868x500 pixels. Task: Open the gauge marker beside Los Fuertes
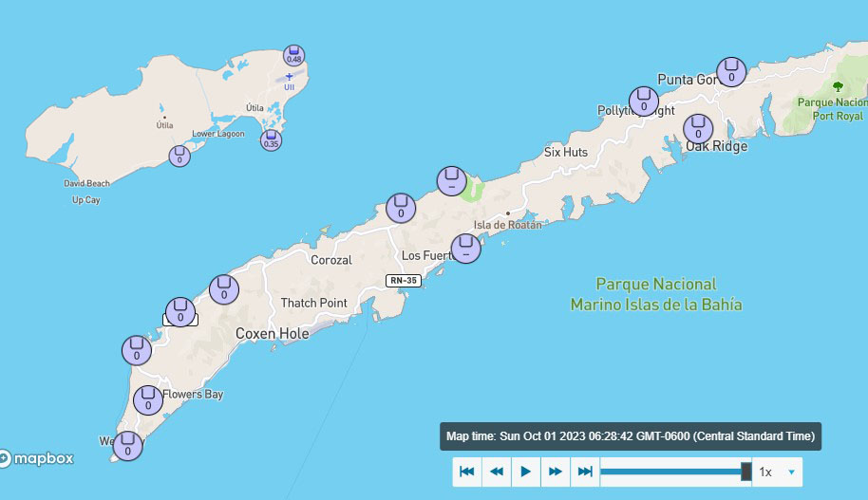pyautogui.click(x=465, y=249)
